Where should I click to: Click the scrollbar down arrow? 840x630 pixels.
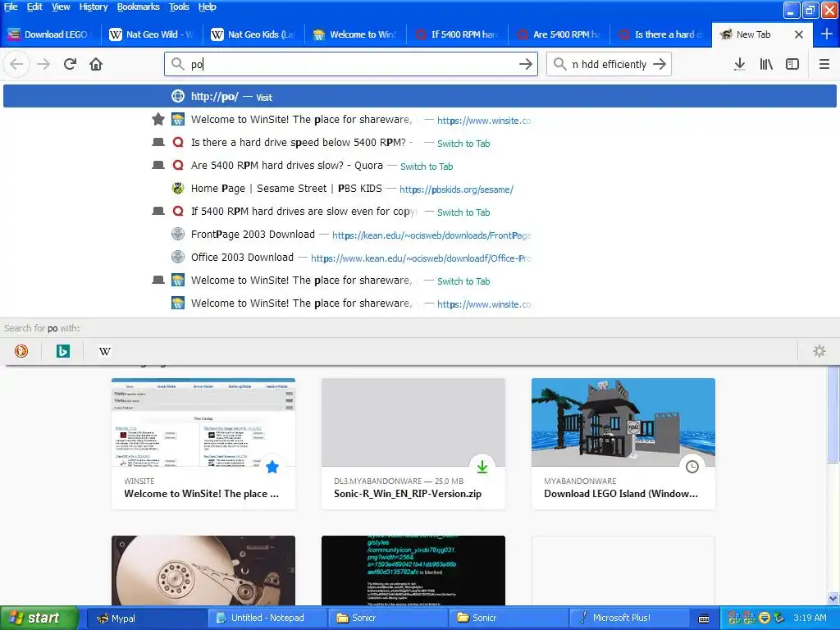point(833,598)
